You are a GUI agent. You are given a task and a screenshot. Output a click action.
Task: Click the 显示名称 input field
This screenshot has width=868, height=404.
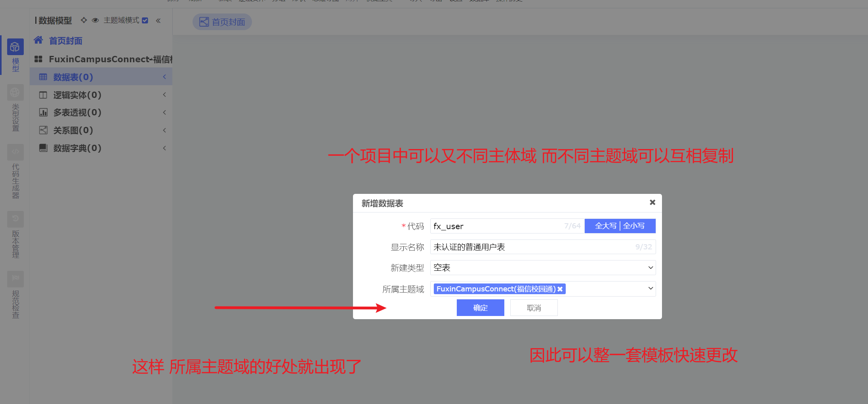click(x=543, y=247)
